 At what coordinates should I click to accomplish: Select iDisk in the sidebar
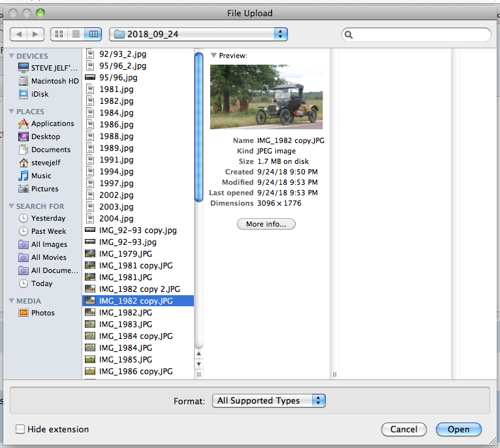40,94
